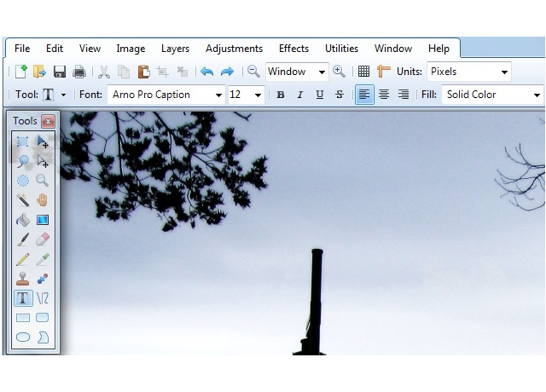546x392 pixels.
Task: Select the Text tool in Tools panel
Action: 23,298
